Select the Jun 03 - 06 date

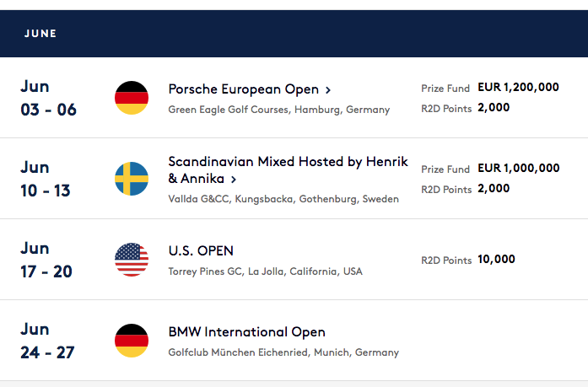click(x=48, y=98)
